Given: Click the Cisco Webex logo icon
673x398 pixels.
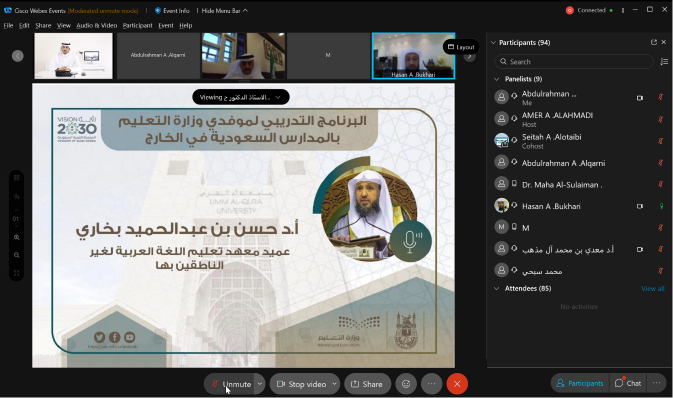Looking at the screenshot, I should click(8, 10).
